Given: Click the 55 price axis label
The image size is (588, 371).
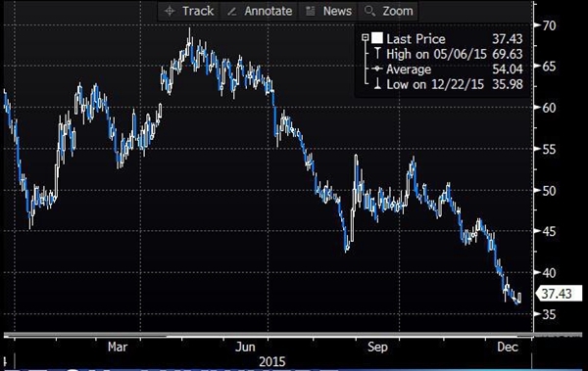Looking at the screenshot, I should (x=550, y=150).
